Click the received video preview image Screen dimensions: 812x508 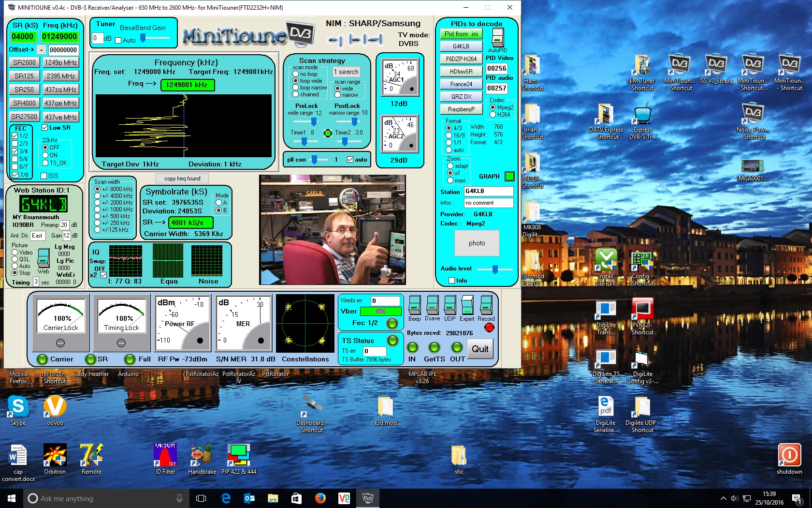pos(333,230)
